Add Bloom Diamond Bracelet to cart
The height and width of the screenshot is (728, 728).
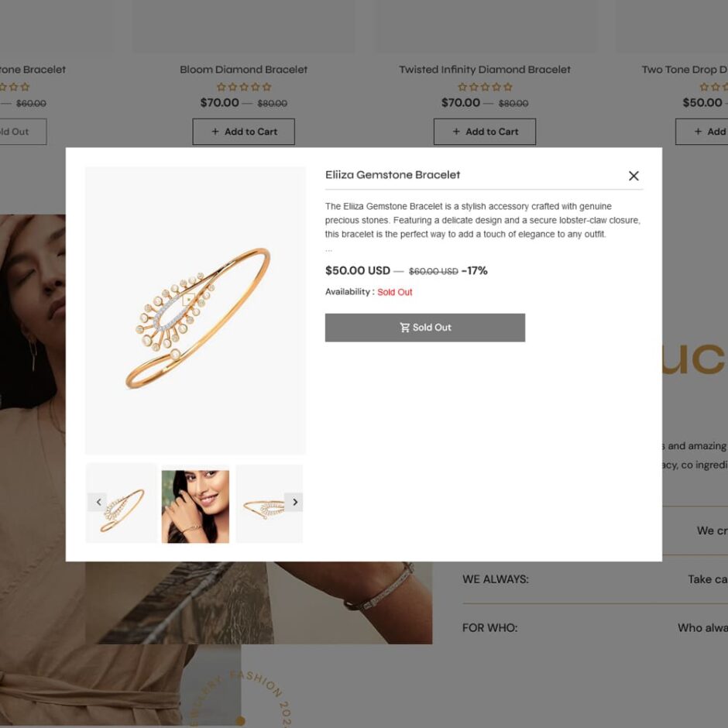(x=243, y=132)
